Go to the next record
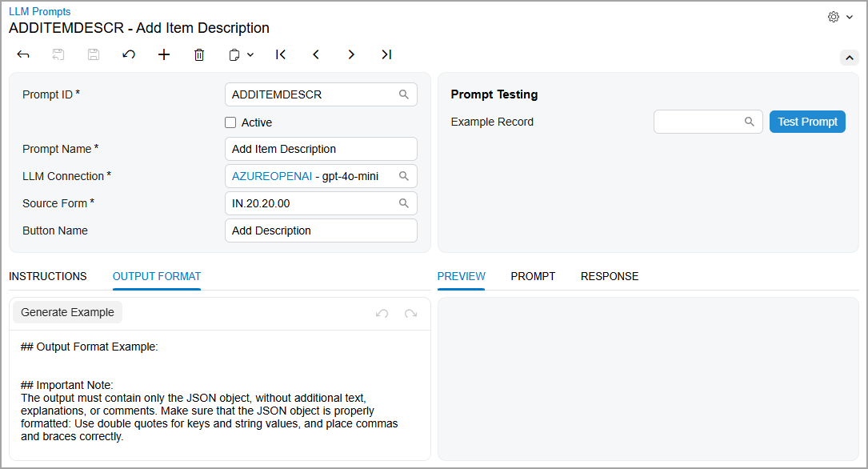Screen dimensions: 868x469 tap(351, 54)
